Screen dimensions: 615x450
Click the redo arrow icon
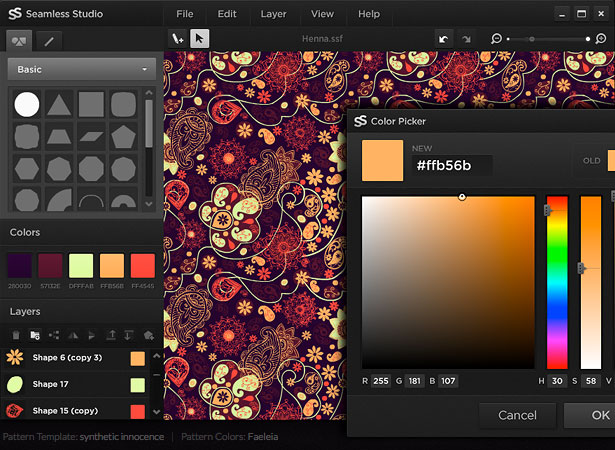click(x=466, y=39)
